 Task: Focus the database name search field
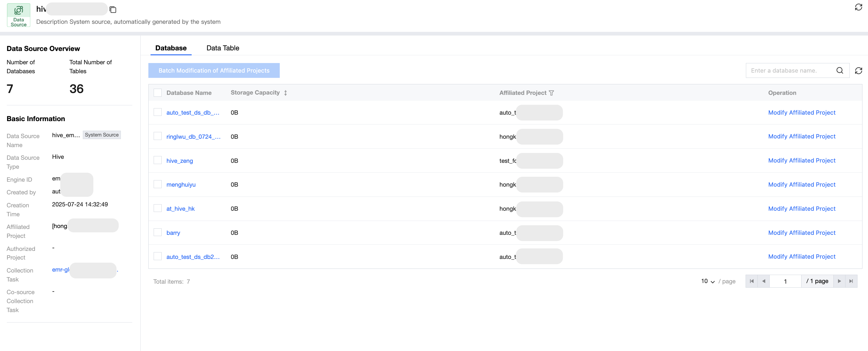click(x=790, y=70)
